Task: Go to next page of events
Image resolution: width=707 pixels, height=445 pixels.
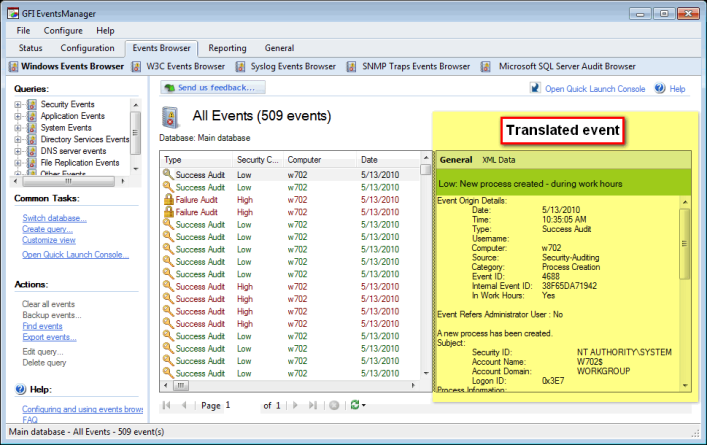Action: 295,405
